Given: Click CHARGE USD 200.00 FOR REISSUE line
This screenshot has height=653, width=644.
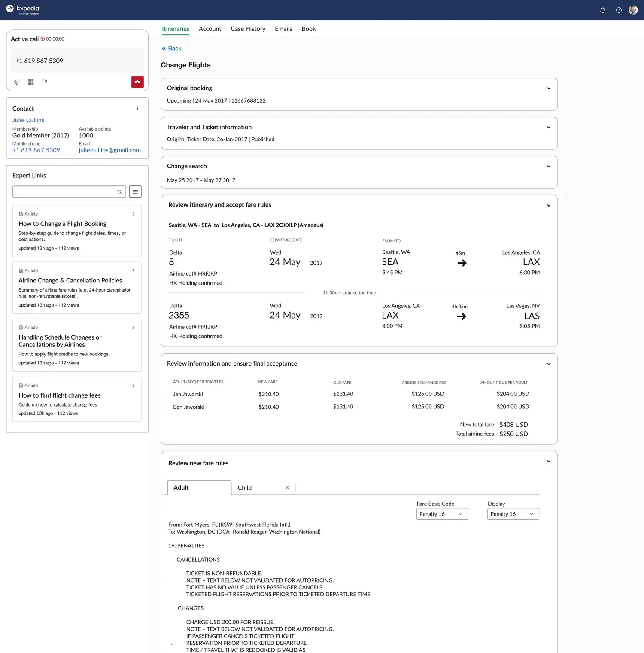Looking at the screenshot, I should tap(231, 622).
